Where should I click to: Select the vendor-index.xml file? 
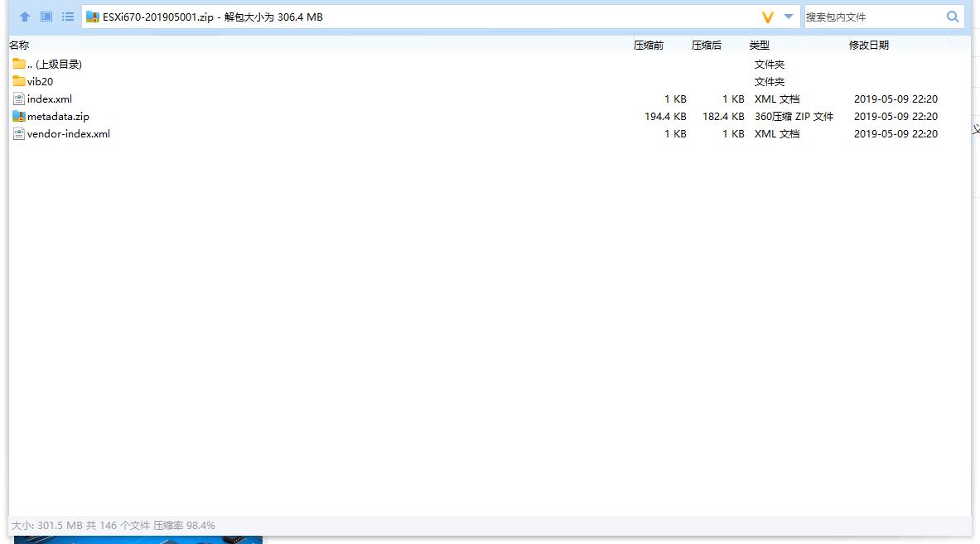[69, 133]
